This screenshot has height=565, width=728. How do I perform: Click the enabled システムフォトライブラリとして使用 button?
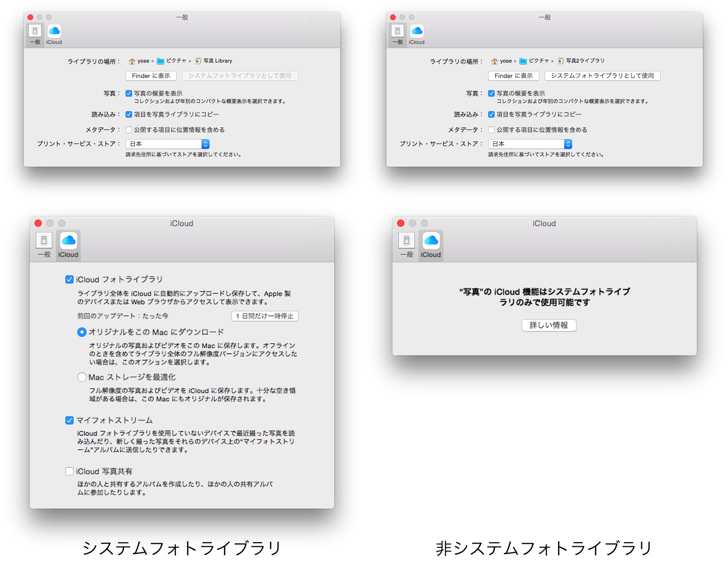coord(602,76)
